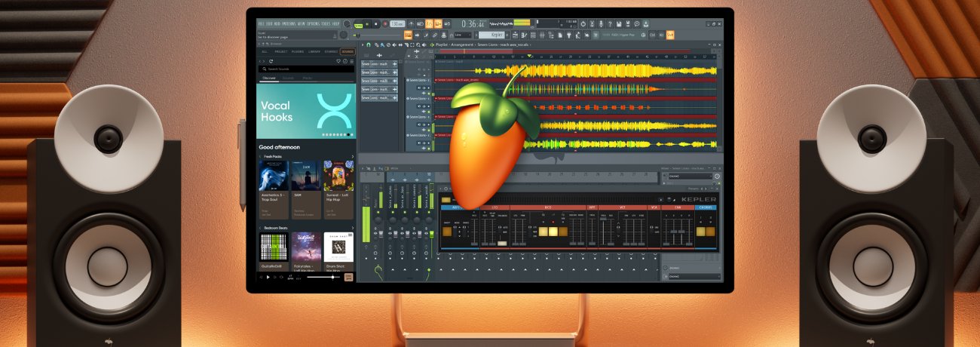The width and height of the screenshot is (980, 347).
Task: Switch browser to the ALL tab
Action: (x=265, y=51)
